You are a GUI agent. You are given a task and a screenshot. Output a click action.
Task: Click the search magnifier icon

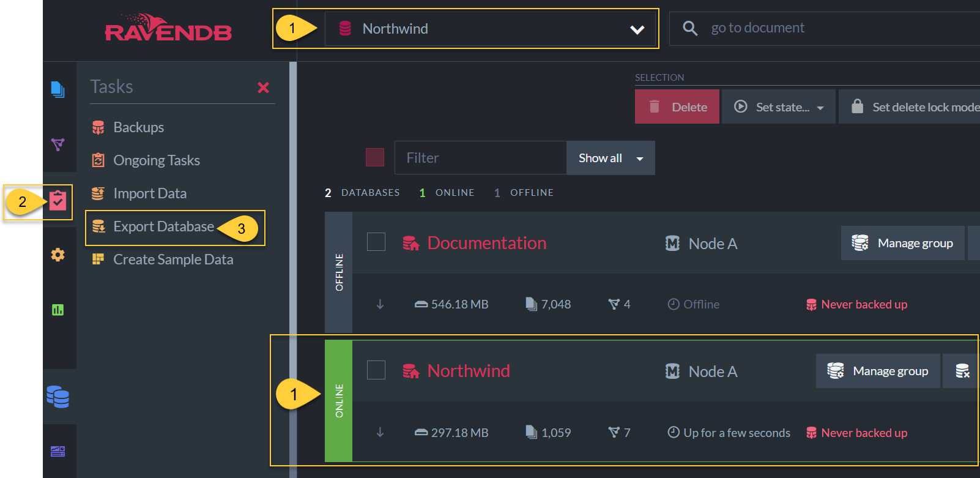(690, 28)
